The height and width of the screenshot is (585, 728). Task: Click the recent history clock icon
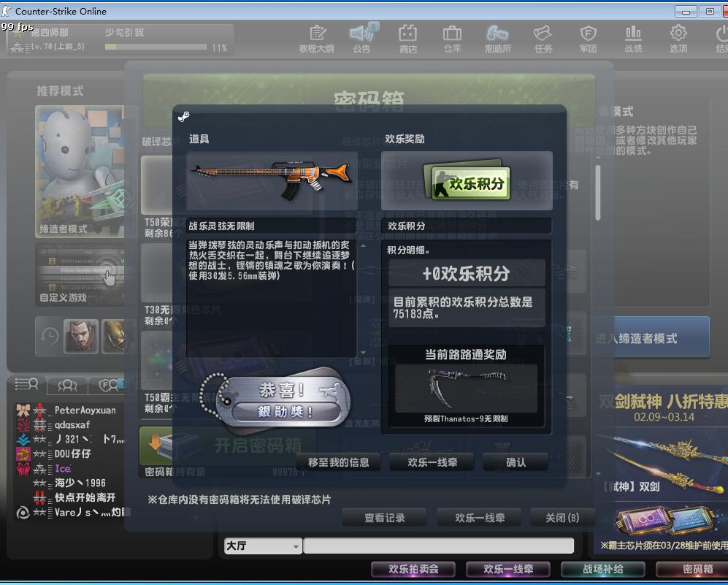pos(49,336)
